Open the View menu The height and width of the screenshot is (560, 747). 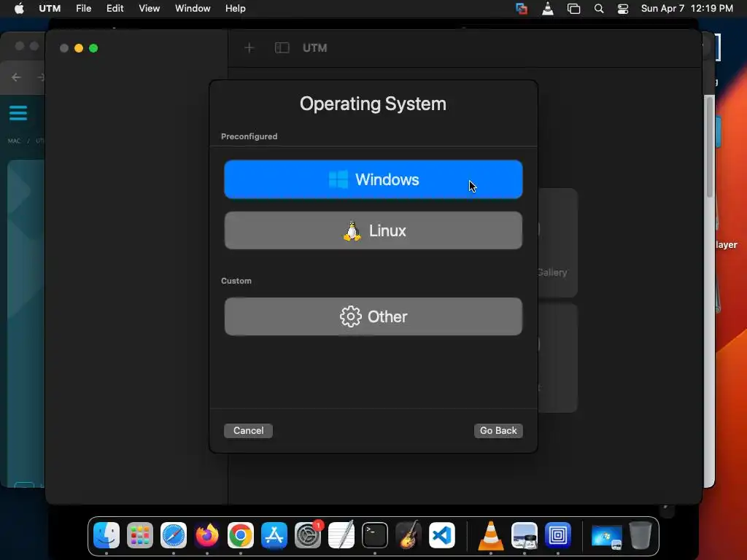(149, 8)
